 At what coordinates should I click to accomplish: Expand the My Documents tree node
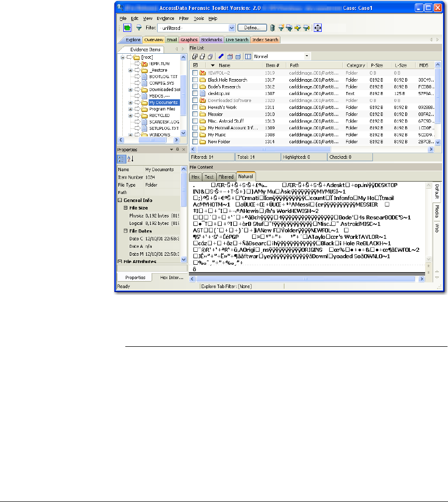click(x=130, y=102)
